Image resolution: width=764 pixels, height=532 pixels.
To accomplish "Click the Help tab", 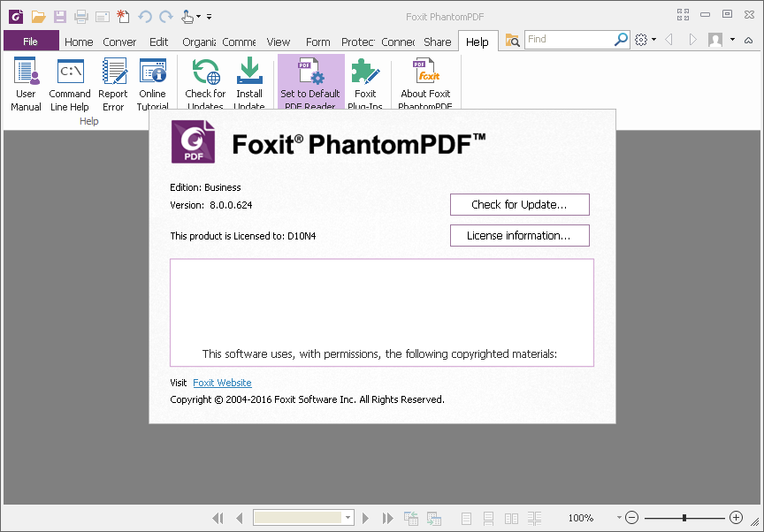I will coord(477,42).
